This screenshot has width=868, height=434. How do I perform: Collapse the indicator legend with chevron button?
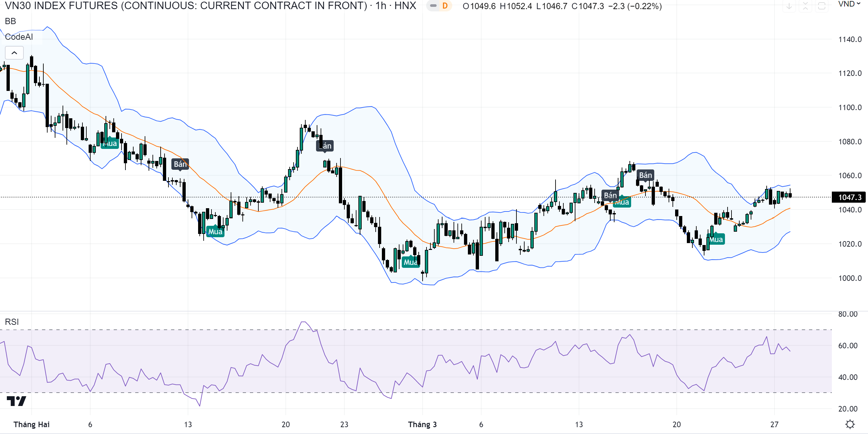(14, 53)
